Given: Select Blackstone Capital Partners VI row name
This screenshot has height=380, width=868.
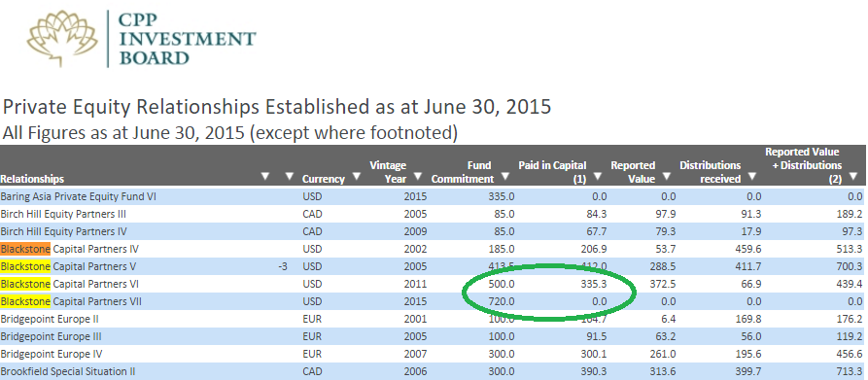Looking at the screenshot, I should [x=70, y=284].
